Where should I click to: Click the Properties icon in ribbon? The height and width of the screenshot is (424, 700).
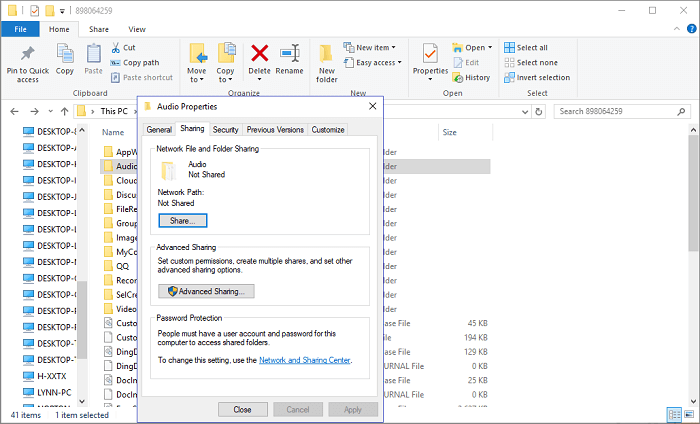click(430, 54)
